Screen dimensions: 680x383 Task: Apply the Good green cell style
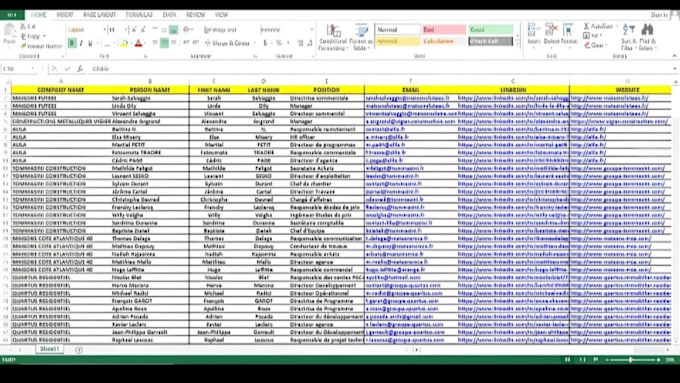pos(490,29)
